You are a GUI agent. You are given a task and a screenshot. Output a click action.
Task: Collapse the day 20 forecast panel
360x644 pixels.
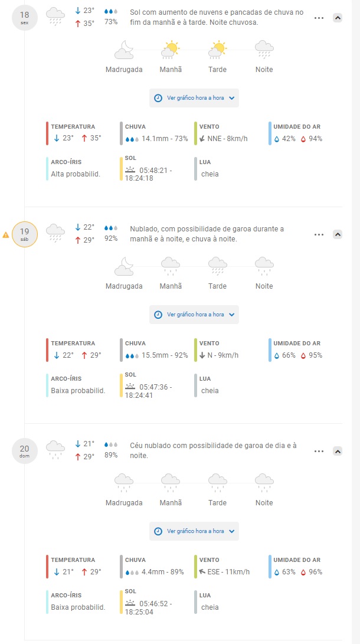[x=338, y=452]
